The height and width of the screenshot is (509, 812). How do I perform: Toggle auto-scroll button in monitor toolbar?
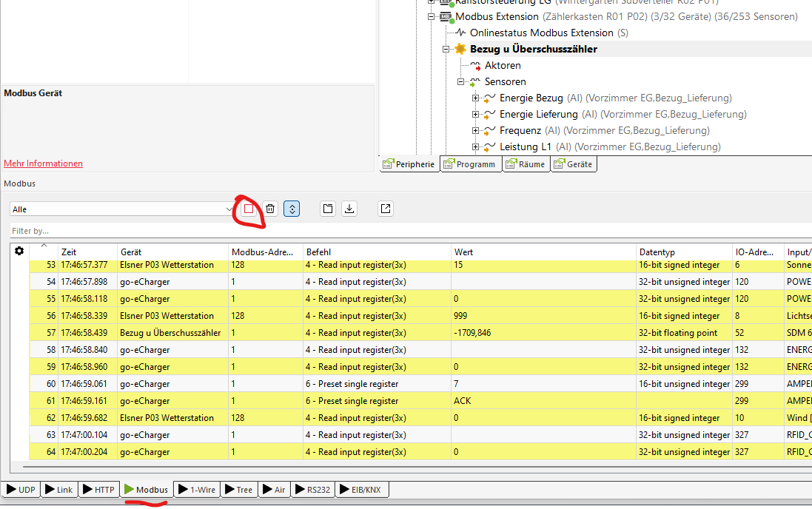(x=292, y=209)
